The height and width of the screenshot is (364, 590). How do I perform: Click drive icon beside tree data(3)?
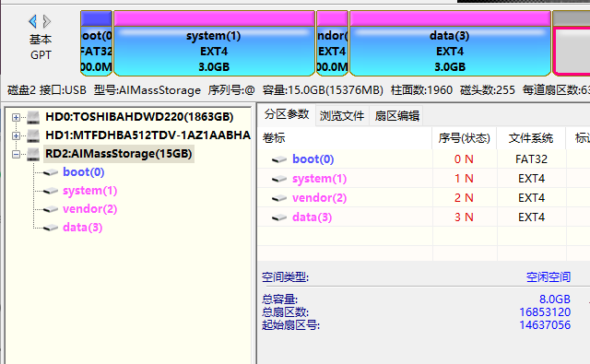[51, 228]
